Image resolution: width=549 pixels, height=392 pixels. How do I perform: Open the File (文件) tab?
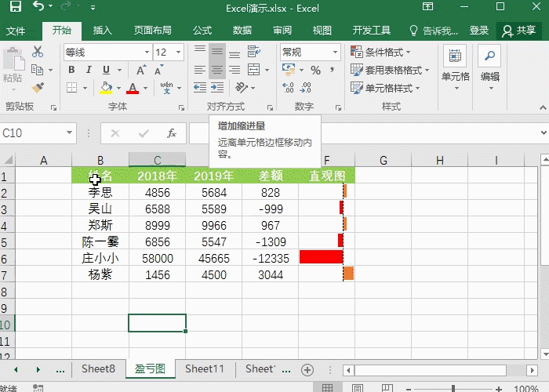(16, 31)
